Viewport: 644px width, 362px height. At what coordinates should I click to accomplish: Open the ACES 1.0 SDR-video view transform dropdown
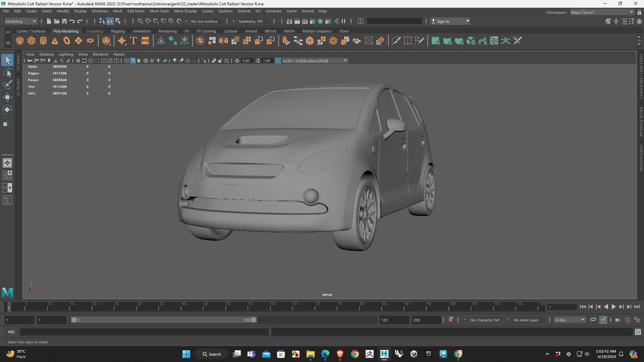[315, 61]
